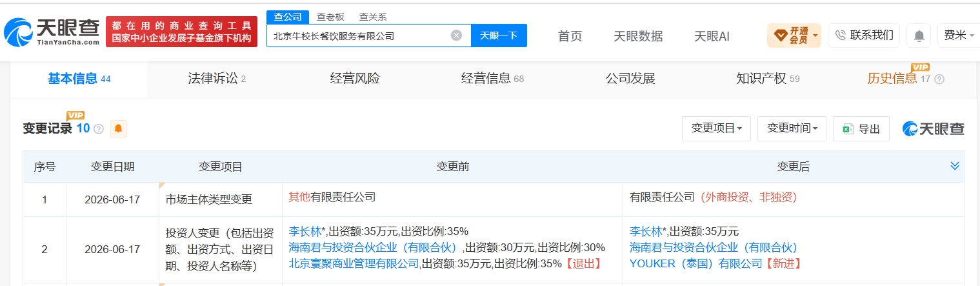Click the 天眼一下 search button
This screenshot has width=980, height=286.
click(499, 36)
